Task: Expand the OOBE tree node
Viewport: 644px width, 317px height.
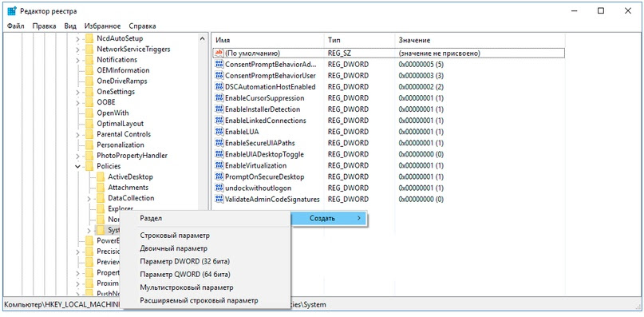Action: 77,102
